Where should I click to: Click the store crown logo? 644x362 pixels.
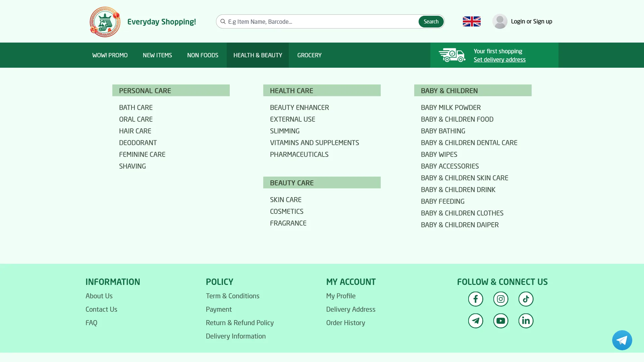point(105,22)
